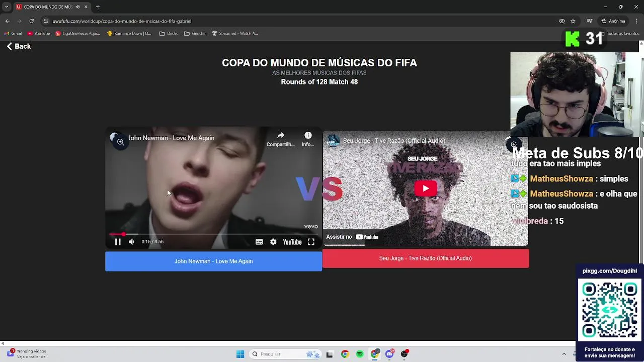Open the LigaOnePiece bookmark

pyautogui.click(x=77, y=34)
